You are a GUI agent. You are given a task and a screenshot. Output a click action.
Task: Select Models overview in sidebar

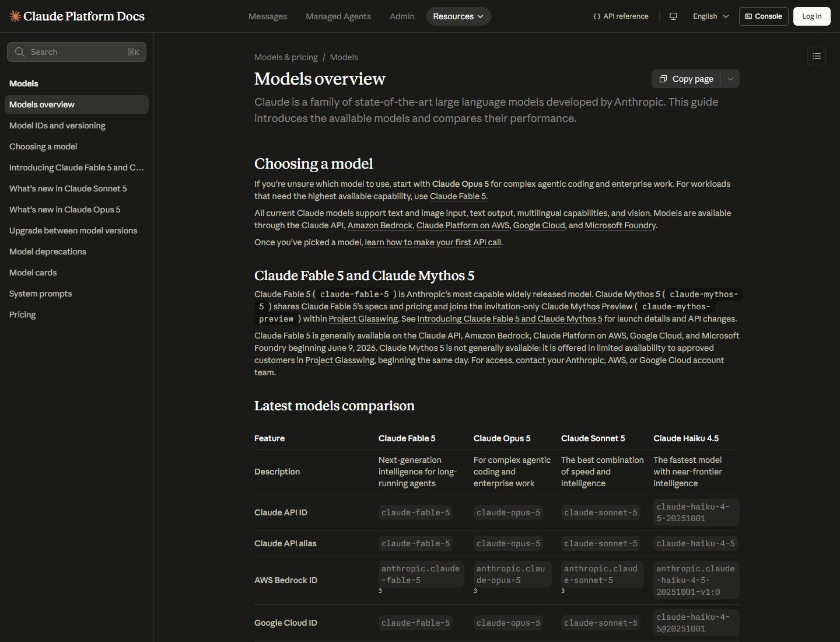76,104
